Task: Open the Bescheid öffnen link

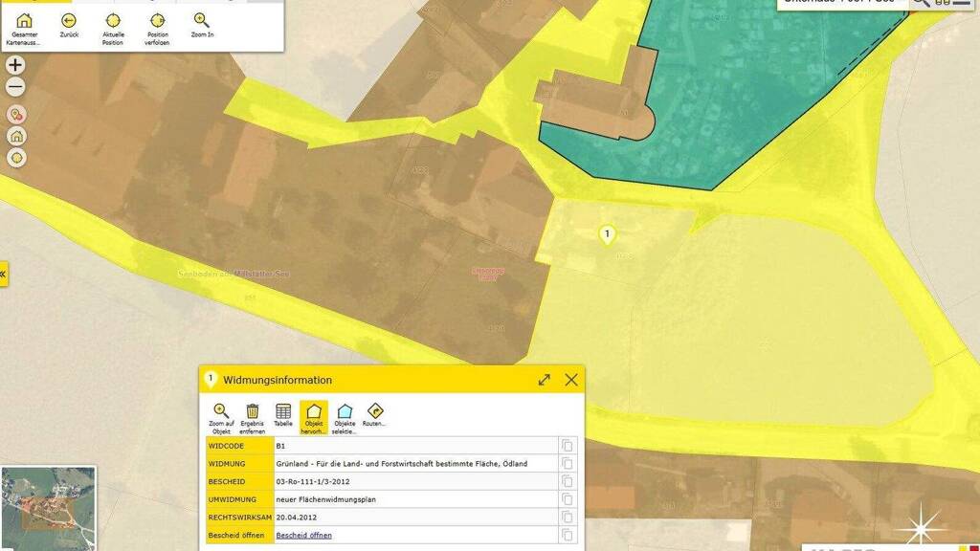Action: 303,535
